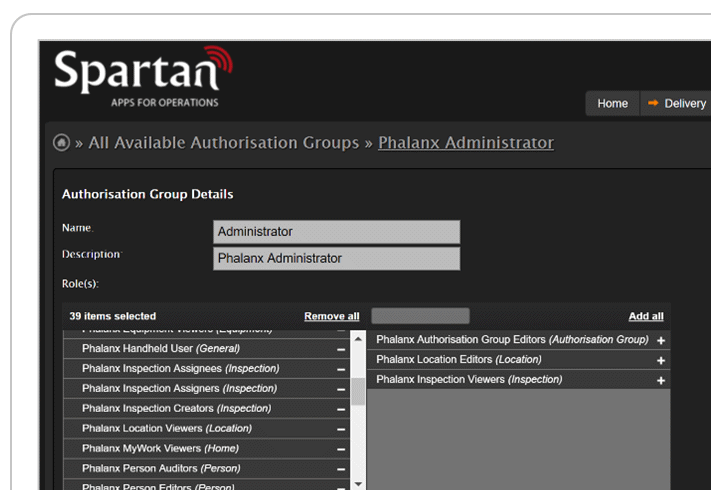Click the Name field containing Administrator
Screen dimensions: 711x490
coord(336,232)
